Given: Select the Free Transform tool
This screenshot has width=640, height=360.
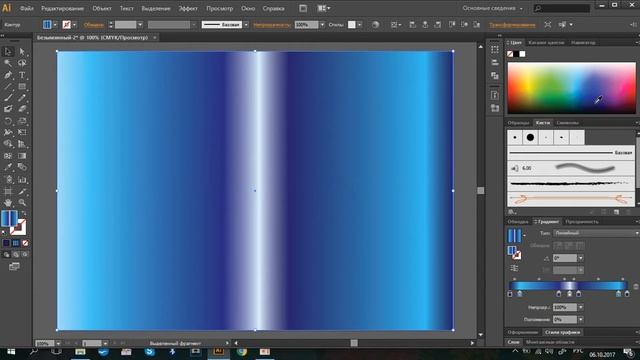Looking at the screenshot, I should 22,132.
